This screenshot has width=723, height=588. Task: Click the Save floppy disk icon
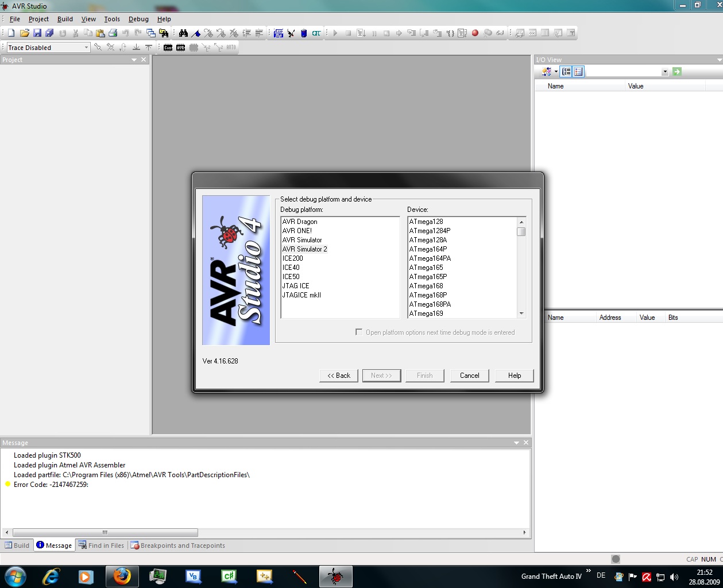click(x=37, y=33)
